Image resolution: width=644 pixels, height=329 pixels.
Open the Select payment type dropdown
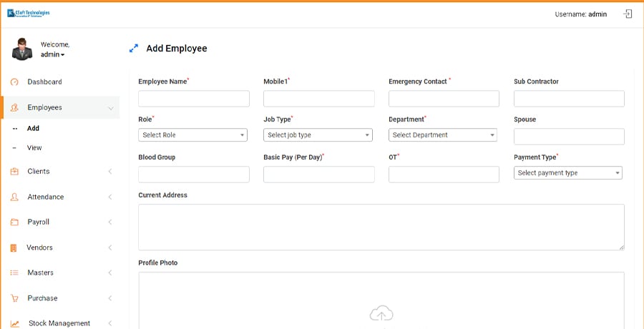[567, 173]
